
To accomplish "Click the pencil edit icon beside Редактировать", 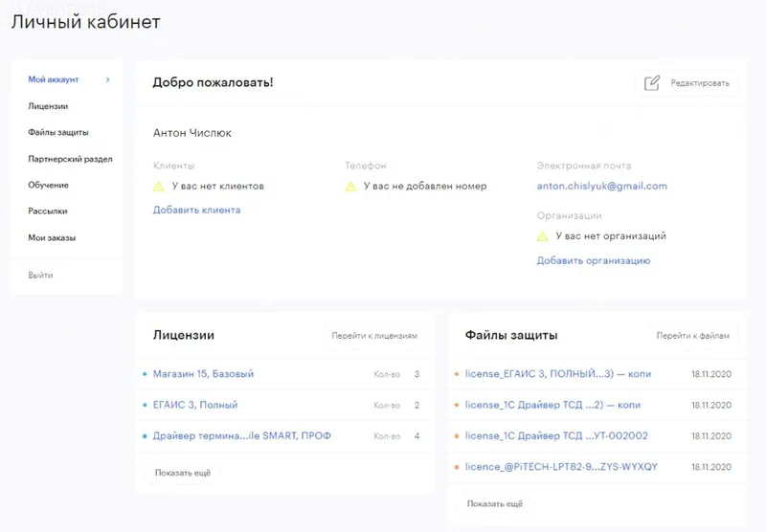I will (652, 83).
